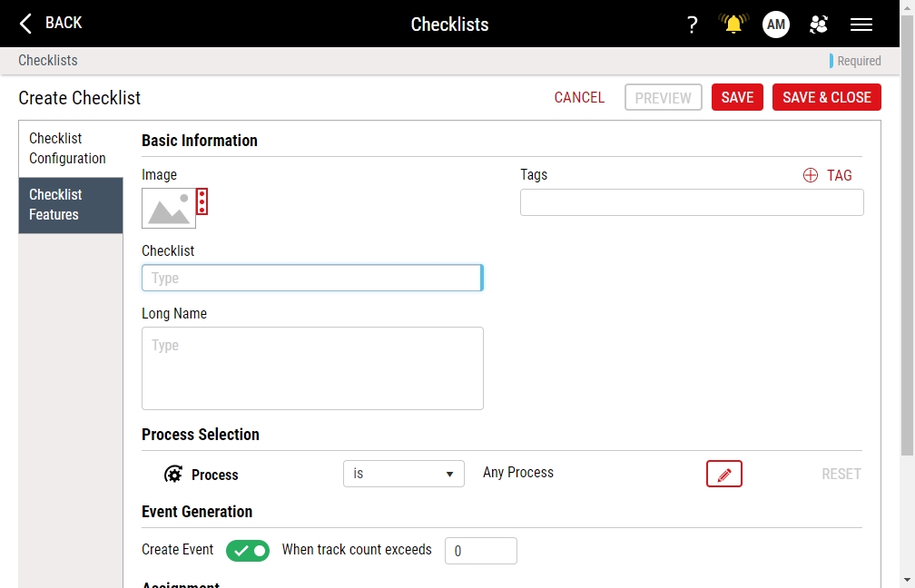915x588 pixels.
Task: Click the 'Create Checklist' title
Action: [x=79, y=98]
